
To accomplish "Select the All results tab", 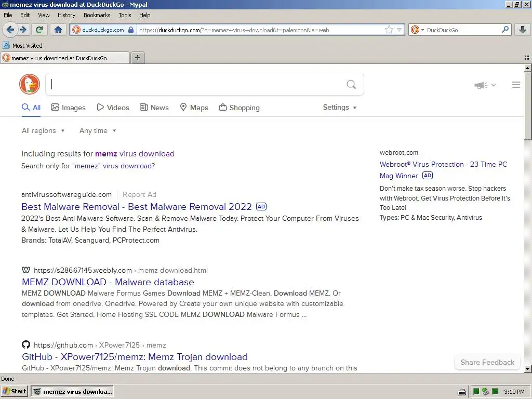I will [31, 108].
